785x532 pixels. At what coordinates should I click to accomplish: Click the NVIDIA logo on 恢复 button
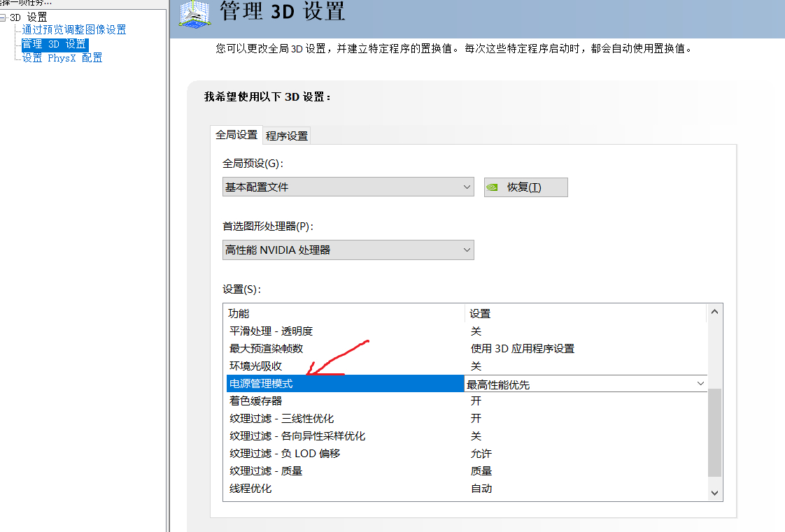(493, 187)
